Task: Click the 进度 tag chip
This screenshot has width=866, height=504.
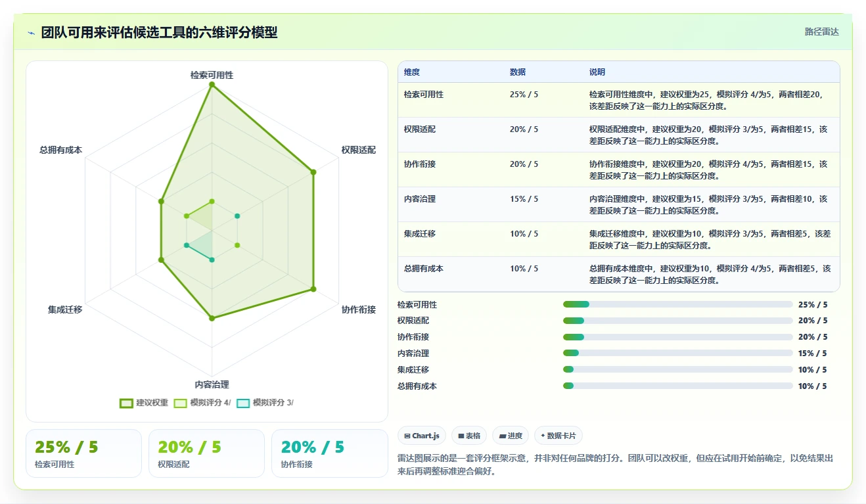Action: pyautogui.click(x=511, y=436)
